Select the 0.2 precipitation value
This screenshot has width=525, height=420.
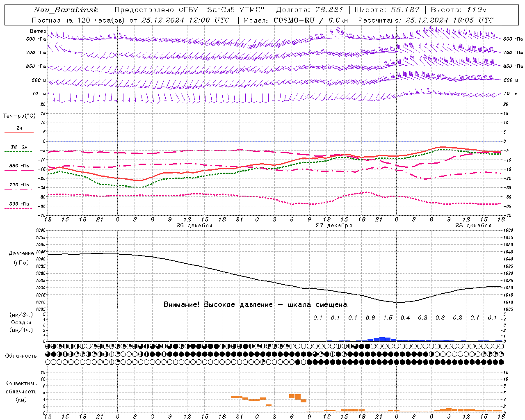(457, 317)
